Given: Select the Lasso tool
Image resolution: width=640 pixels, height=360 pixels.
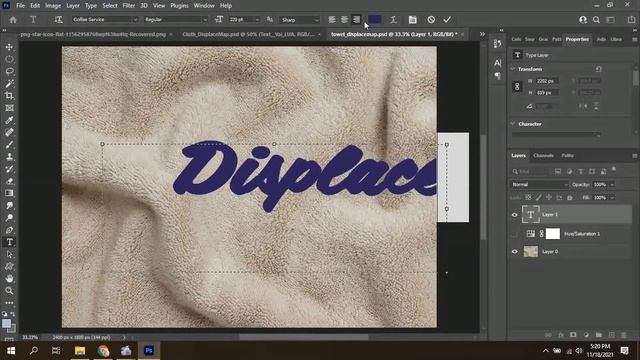Looking at the screenshot, I should 9,71.
